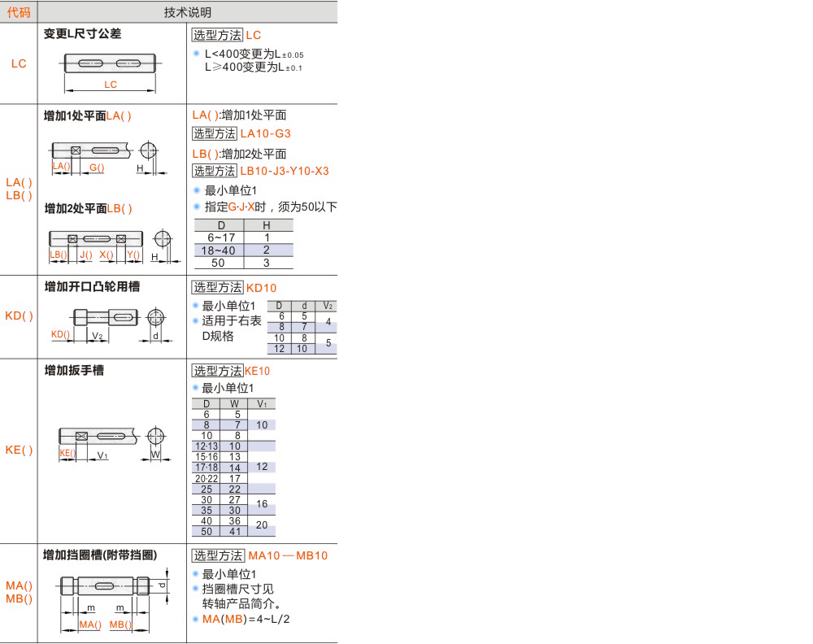813x644 pixels.
Task: Select the LC code cell
Action: [19, 63]
